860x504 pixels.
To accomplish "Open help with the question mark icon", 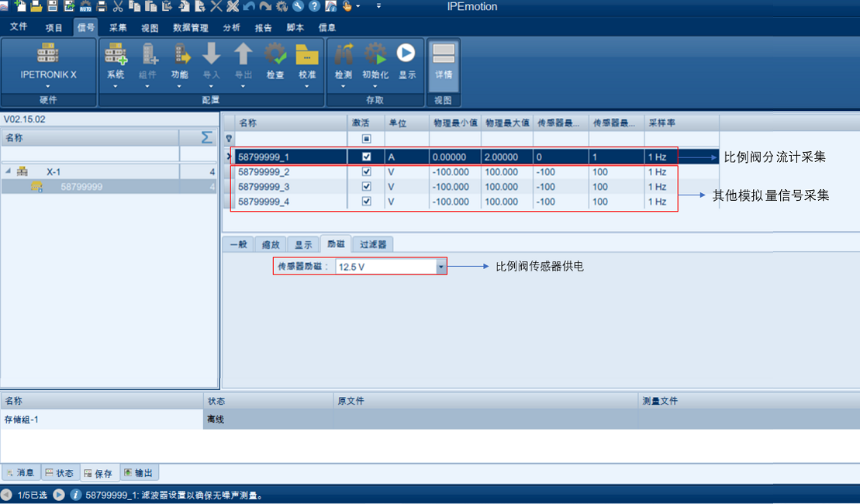I will [314, 6].
